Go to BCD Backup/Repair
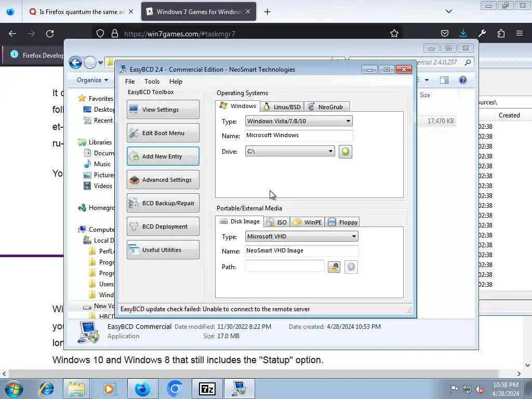The height and width of the screenshot is (399, 532). click(163, 203)
